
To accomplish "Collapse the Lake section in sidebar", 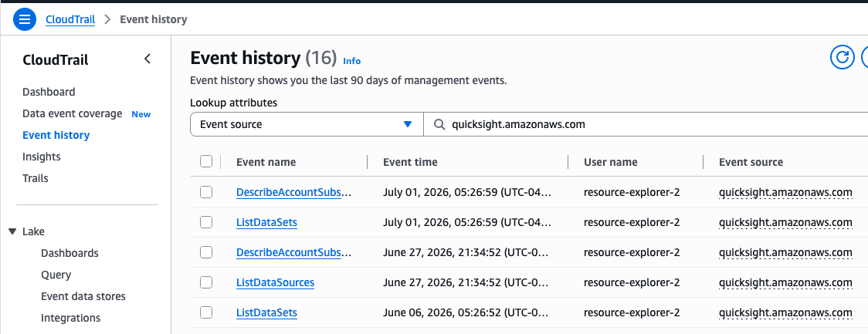I will (12, 231).
